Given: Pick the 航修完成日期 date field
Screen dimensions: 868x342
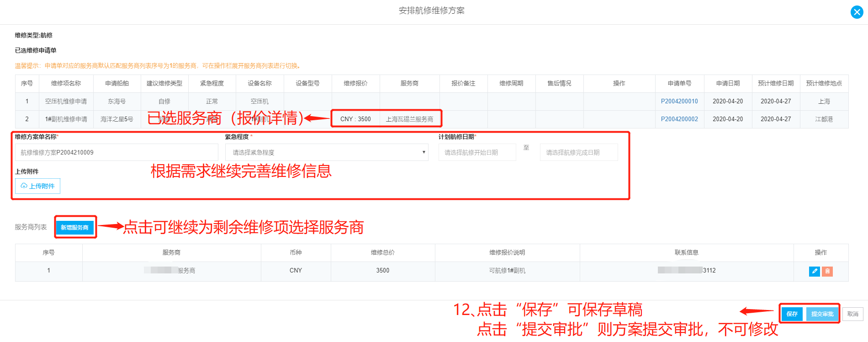Looking at the screenshot, I should [x=579, y=152].
